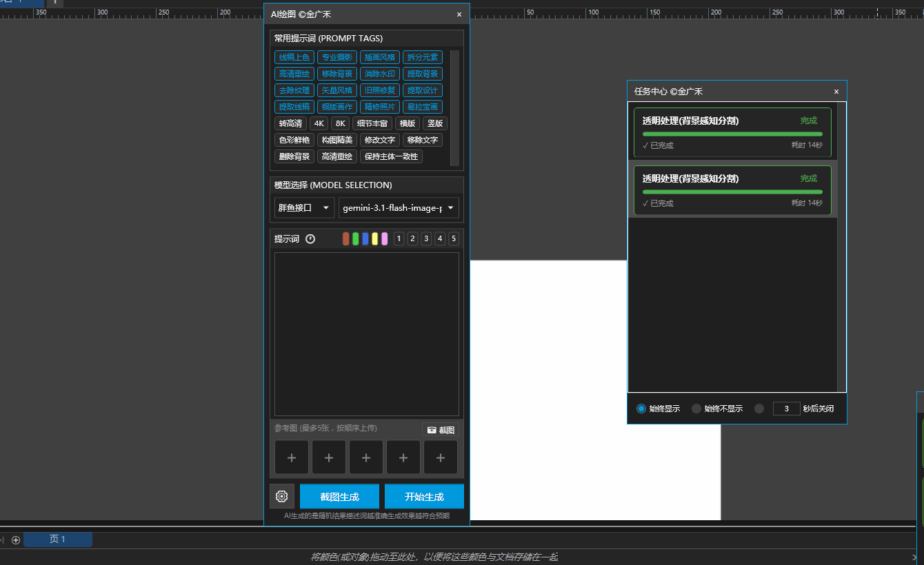Click the auto-close seconds input field
The image size is (924, 565).
pos(786,409)
